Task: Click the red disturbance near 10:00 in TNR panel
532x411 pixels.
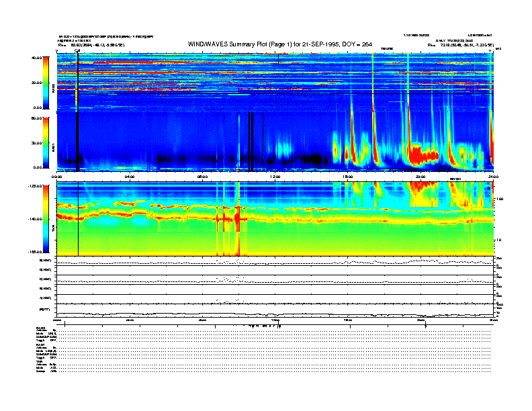Action: pyautogui.click(x=238, y=219)
